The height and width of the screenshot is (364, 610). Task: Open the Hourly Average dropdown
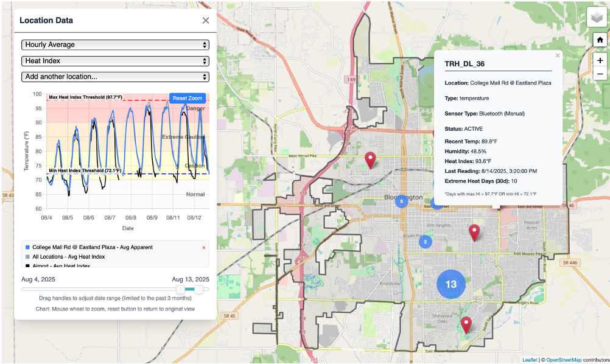115,44
